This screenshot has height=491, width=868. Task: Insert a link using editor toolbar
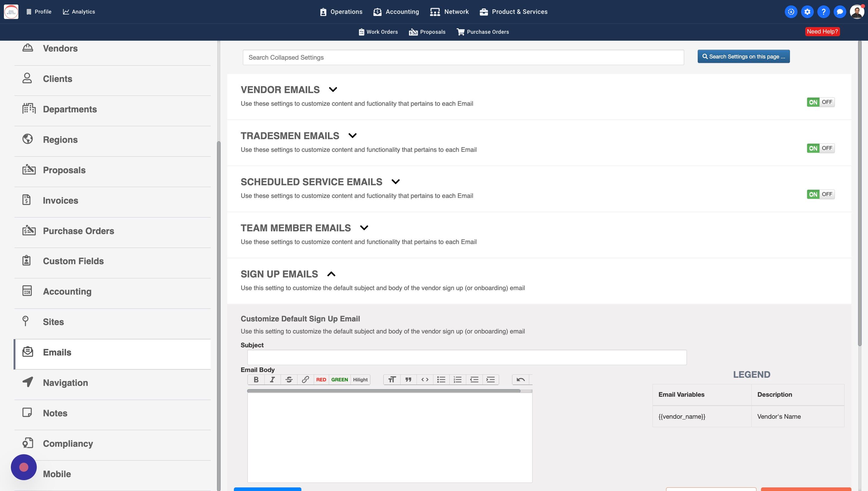[x=305, y=380]
